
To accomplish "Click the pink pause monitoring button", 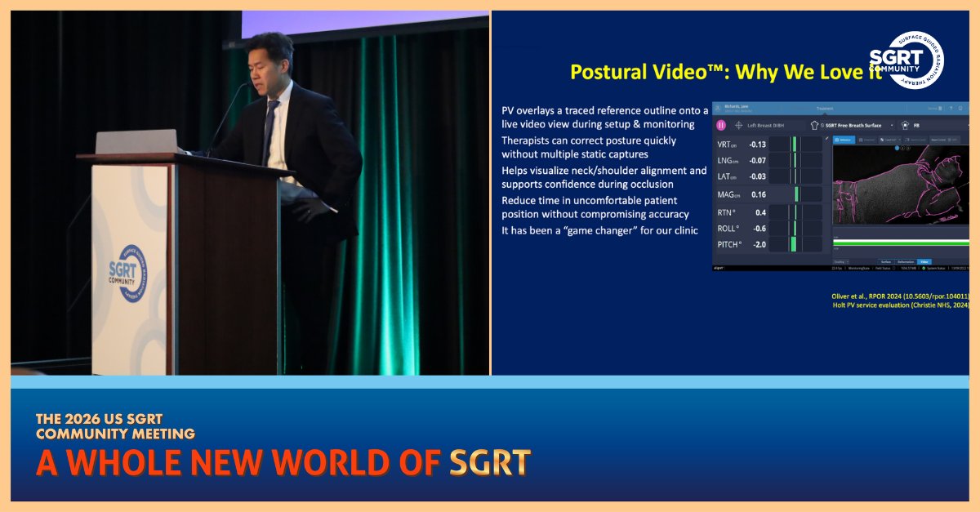I will pos(721,126).
